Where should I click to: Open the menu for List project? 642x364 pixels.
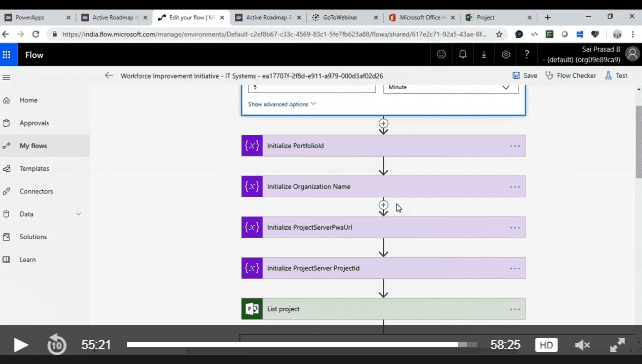click(x=515, y=309)
